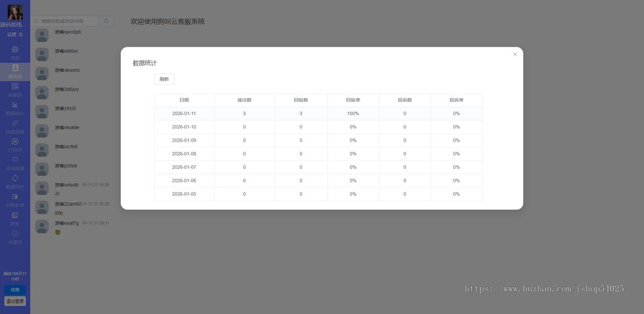Click the search magnifier button
The width and height of the screenshot is (644, 314).
[x=106, y=21]
